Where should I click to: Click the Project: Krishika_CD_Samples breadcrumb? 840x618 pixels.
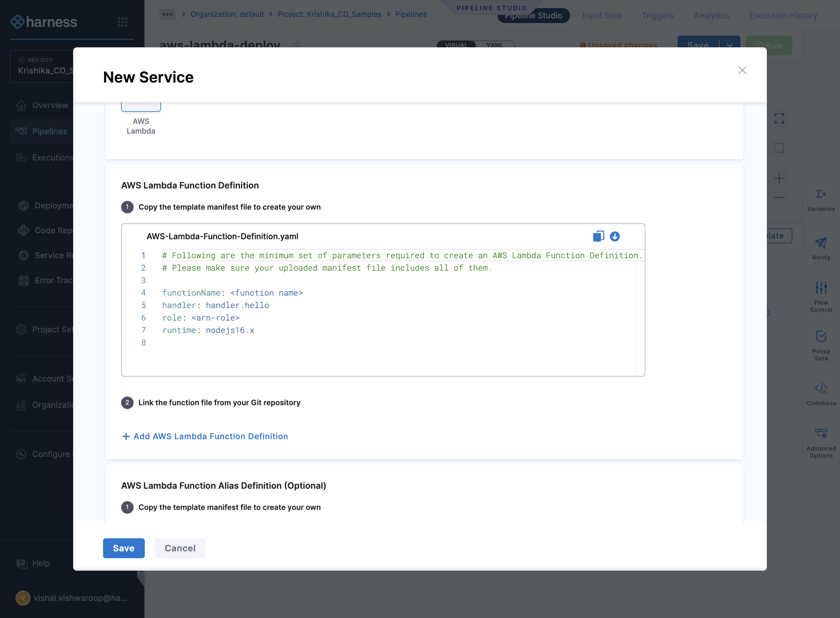coord(329,14)
